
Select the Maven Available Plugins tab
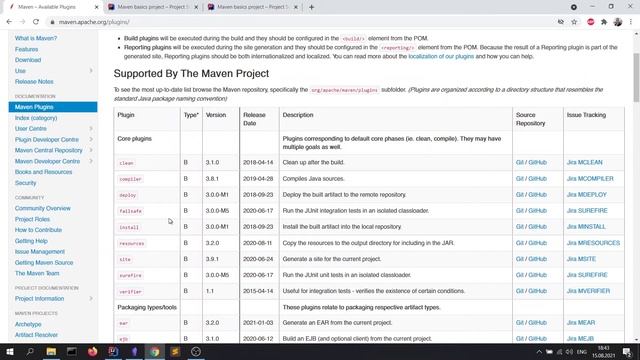[x=53, y=7]
